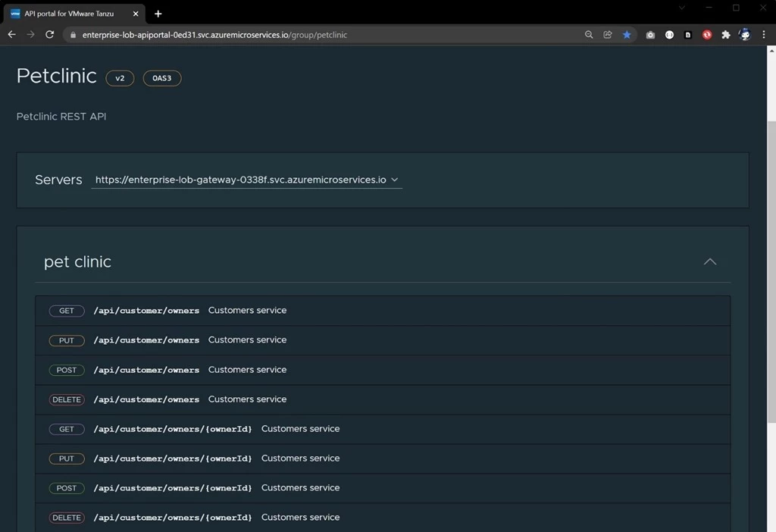Expand PUT /api/customer/owners operation
The width and height of the screenshot is (776, 532).
coord(383,340)
